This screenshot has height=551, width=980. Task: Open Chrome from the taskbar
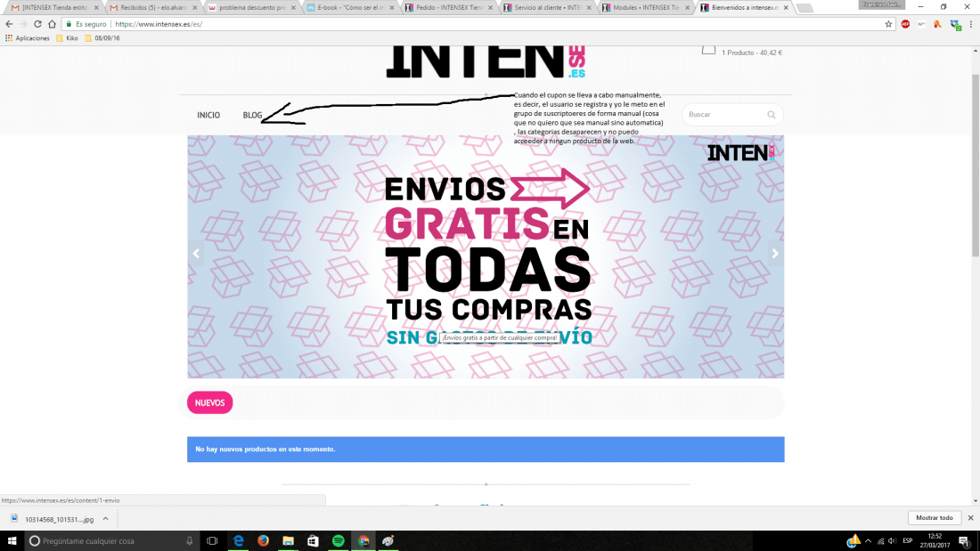(x=363, y=541)
